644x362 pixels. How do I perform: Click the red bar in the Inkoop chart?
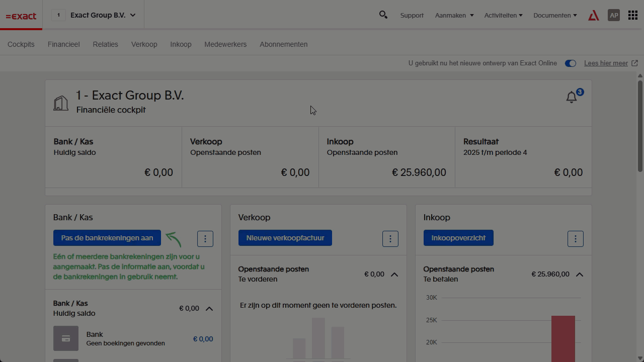tap(563, 338)
